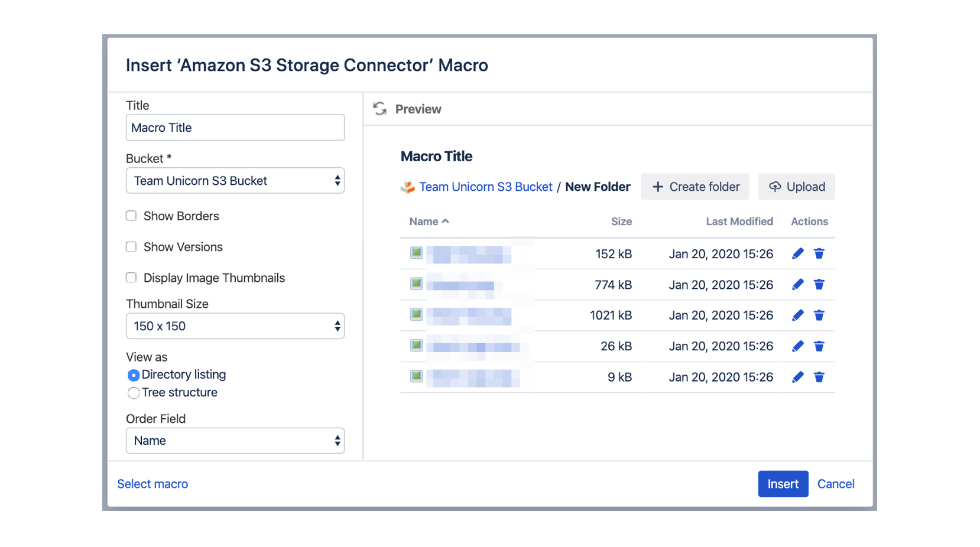Edit the 9 kB file with pencil icon

797,377
